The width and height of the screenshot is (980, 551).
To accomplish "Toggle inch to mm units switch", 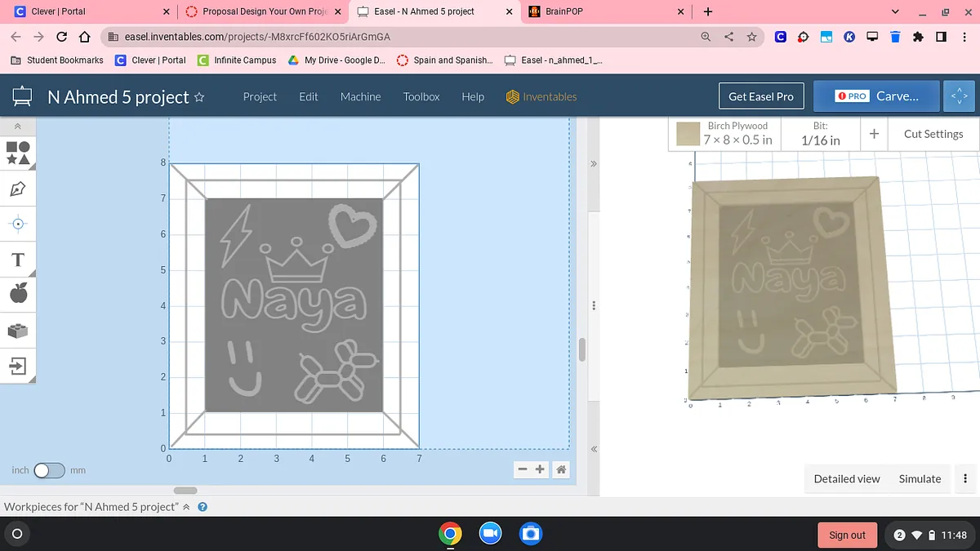I will (x=49, y=470).
